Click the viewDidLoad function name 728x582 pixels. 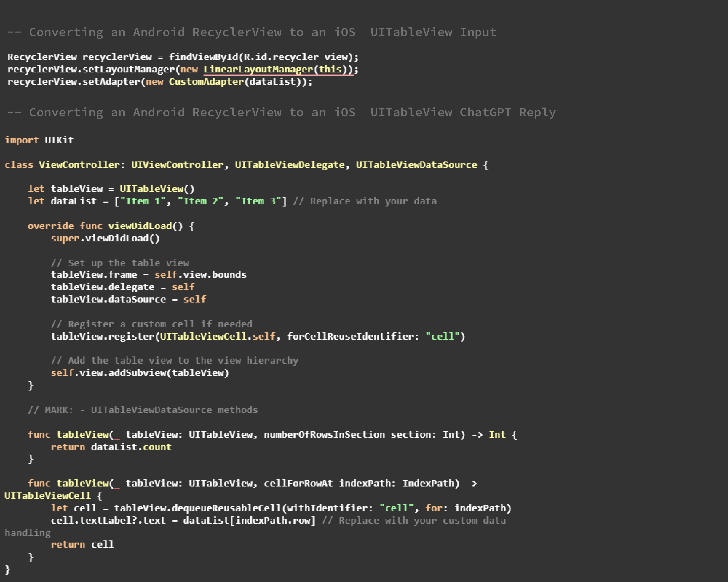click(140, 226)
